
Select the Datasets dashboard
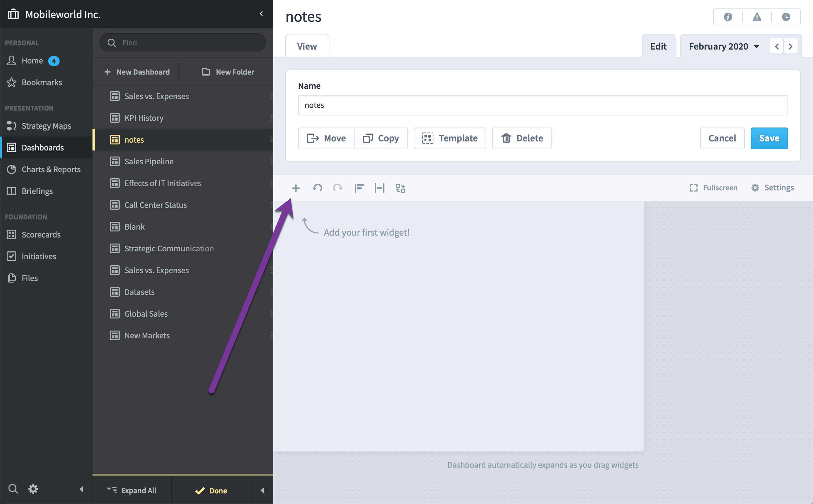pyautogui.click(x=183, y=292)
